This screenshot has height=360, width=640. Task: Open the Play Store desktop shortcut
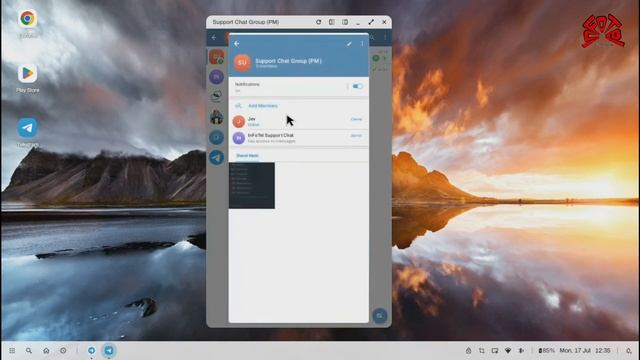27,74
